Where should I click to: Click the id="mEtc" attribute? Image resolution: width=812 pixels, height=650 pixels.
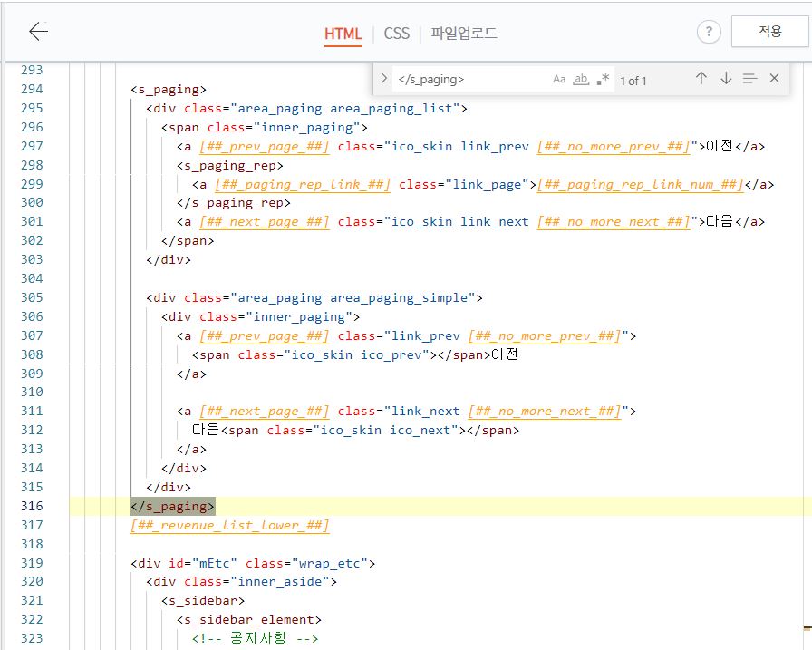(203, 564)
